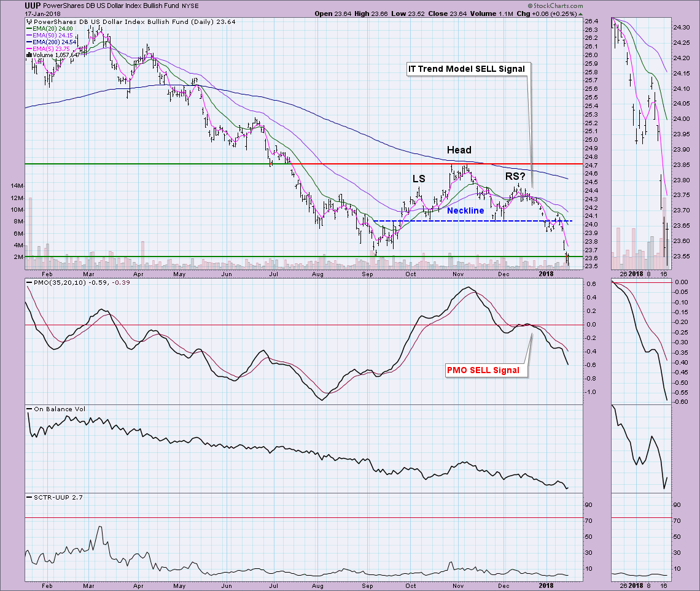Viewport: 700px width, 591px height.
Task: Click the 26.4 price axis label
Action: (x=591, y=21)
